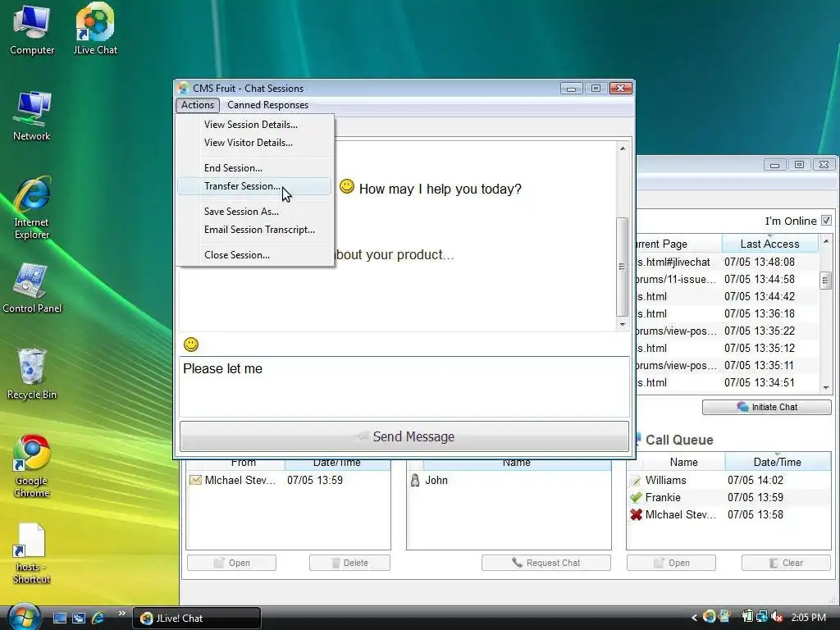Toggle the I'm Online checkbox
The height and width of the screenshot is (630, 840).
(826, 220)
